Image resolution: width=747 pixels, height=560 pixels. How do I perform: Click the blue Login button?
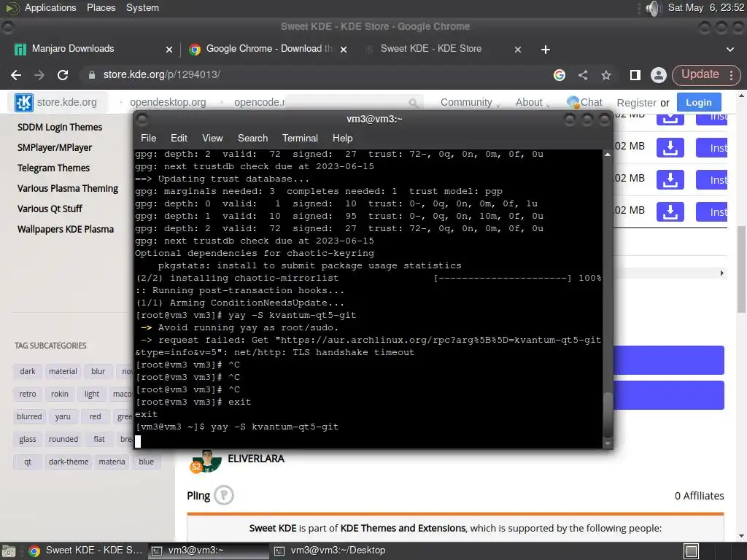(699, 102)
